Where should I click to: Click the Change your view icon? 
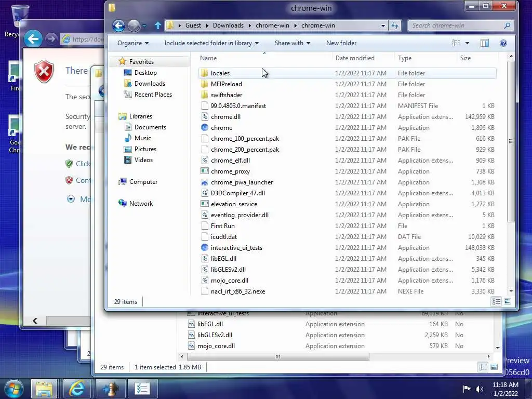click(456, 43)
